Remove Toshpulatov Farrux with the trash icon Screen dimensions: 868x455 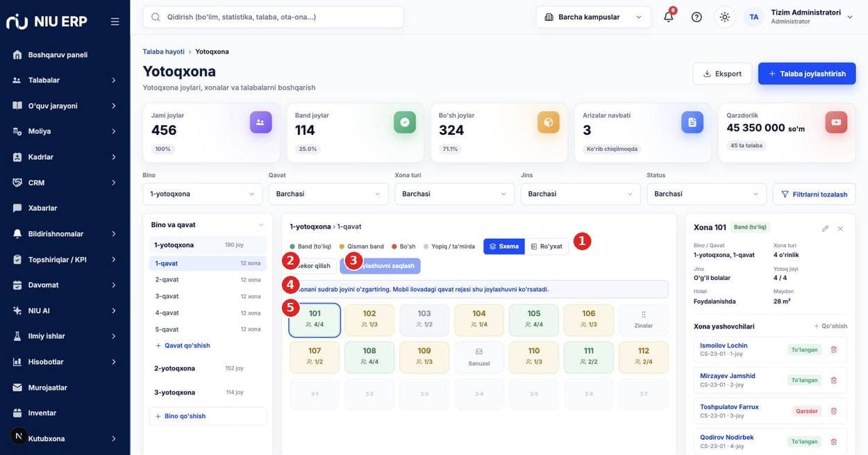click(x=834, y=411)
